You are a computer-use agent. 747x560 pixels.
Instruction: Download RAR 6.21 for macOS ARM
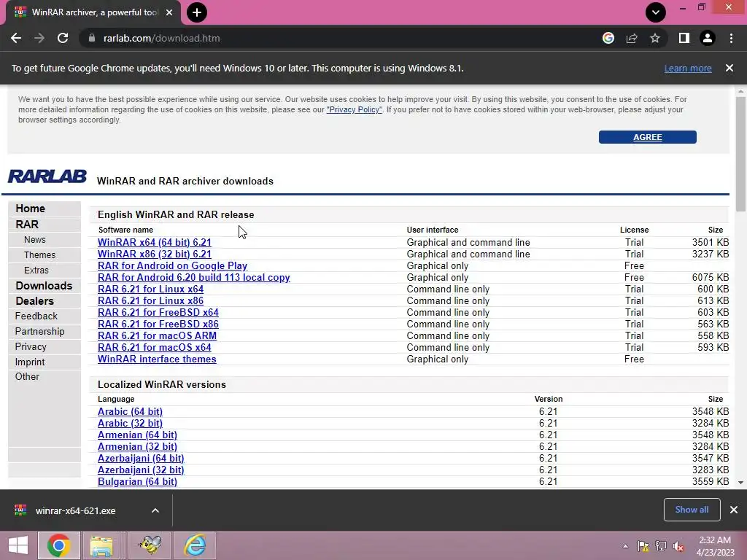click(x=158, y=335)
